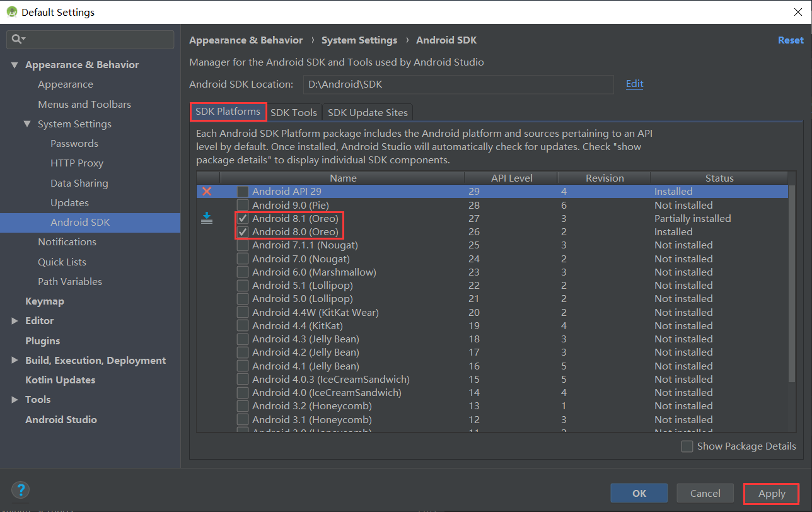Sort by the Name column header
Screen dimensions: 812x512
pyautogui.click(x=343, y=178)
